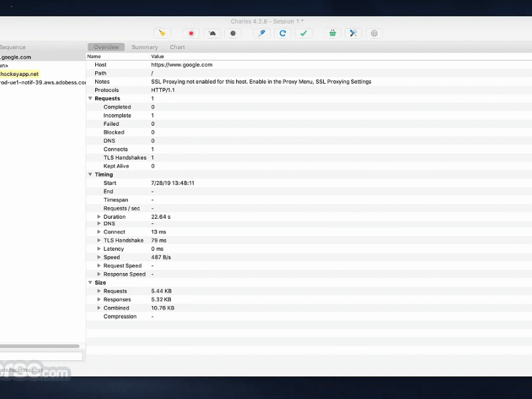Switch to the Summary tab
The width and height of the screenshot is (532, 399).
145,47
